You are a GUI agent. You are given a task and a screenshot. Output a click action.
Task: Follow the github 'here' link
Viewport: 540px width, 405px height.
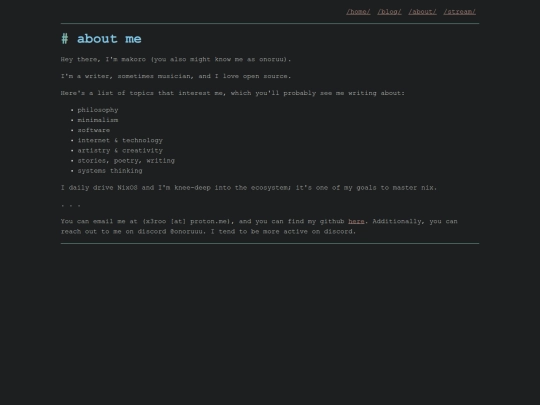click(x=356, y=221)
